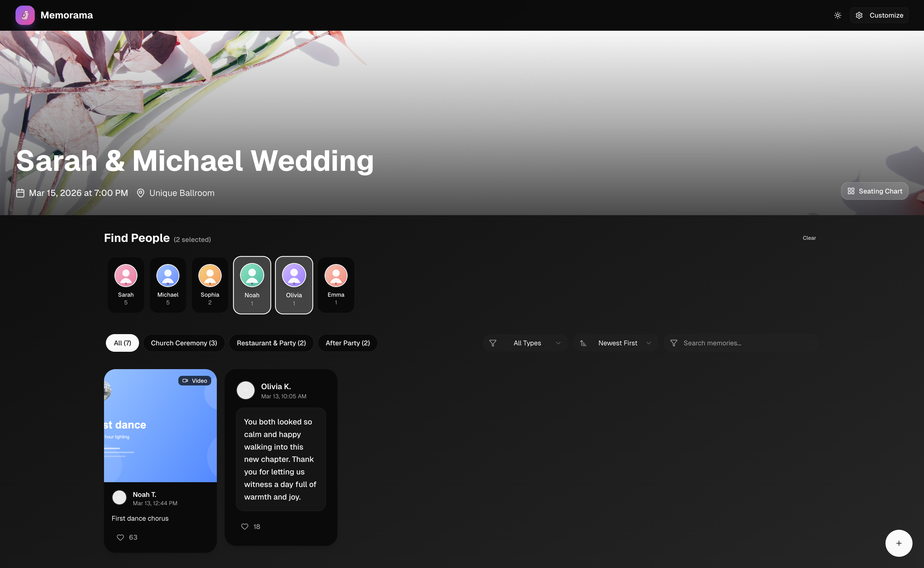The width and height of the screenshot is (924, 568).
Task: Deselect Noah in Find People
Action: coord(252,285)
